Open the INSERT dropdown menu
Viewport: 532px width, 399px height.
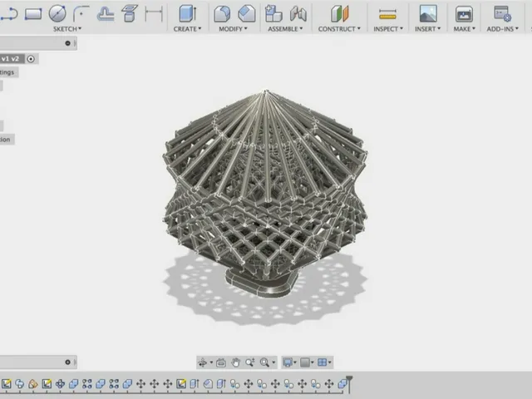point(427,29)
